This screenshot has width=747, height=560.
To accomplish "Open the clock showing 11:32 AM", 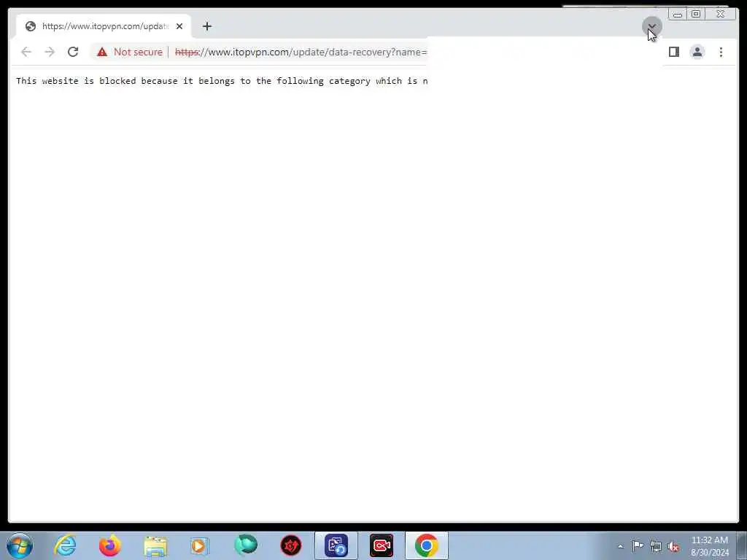I will pos(709,546).
